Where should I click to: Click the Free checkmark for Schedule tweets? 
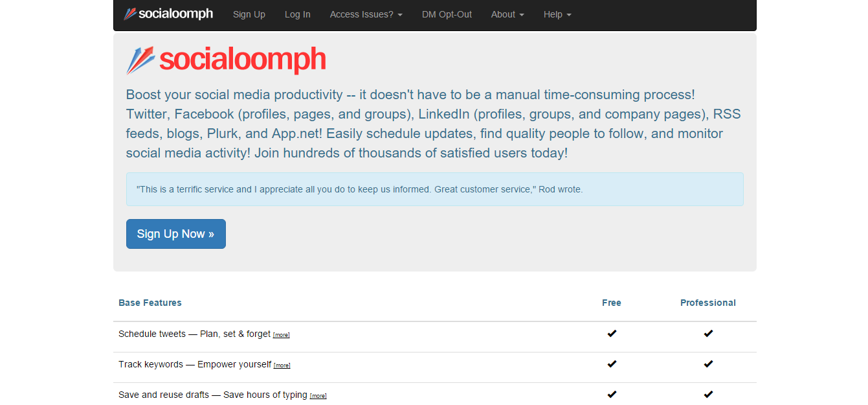pos(612,334)
